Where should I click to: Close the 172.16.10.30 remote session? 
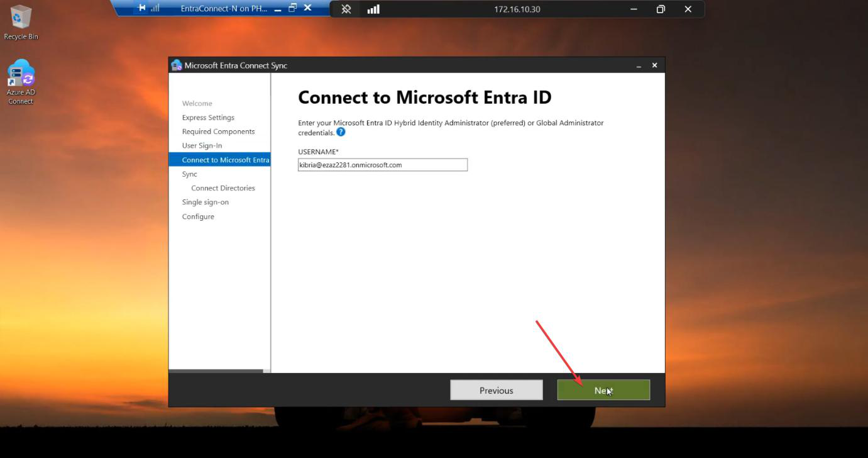[x=688, y=9]
